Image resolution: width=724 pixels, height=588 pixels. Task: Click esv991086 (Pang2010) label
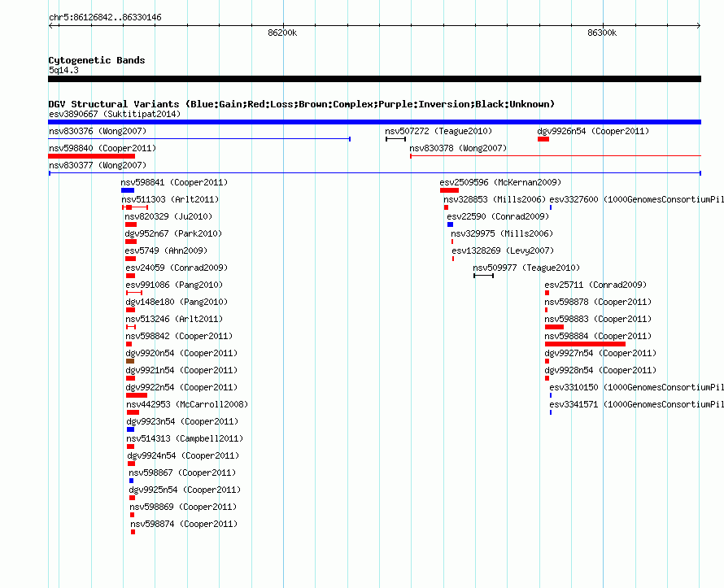[x=174, y=285]
